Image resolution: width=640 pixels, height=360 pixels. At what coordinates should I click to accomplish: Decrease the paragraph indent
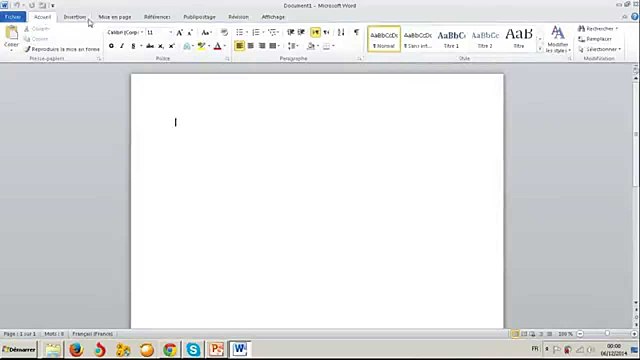coord(290,32)
